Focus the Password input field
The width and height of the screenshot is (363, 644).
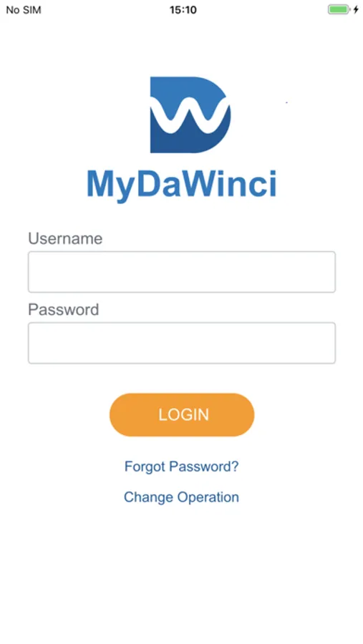click(x=182, y=343)
